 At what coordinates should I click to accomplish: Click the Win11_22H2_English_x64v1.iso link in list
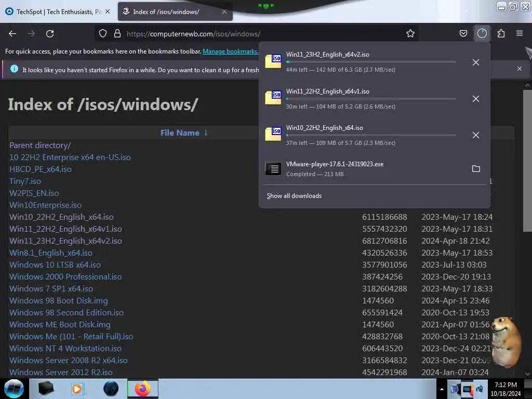coord(65,229)
